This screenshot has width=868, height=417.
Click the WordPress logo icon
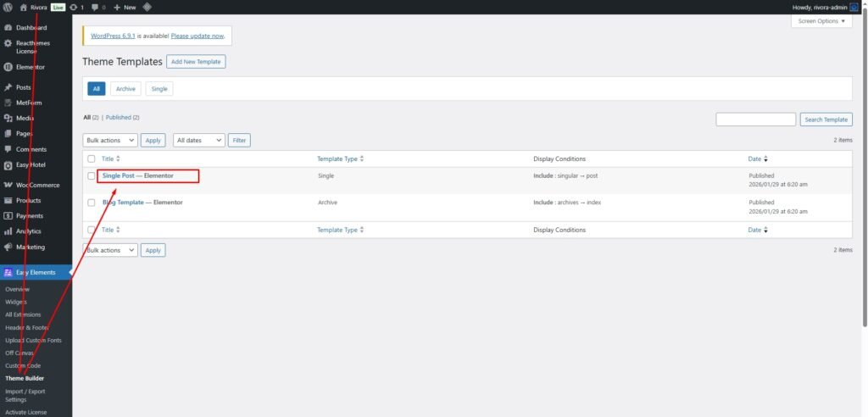8,7
